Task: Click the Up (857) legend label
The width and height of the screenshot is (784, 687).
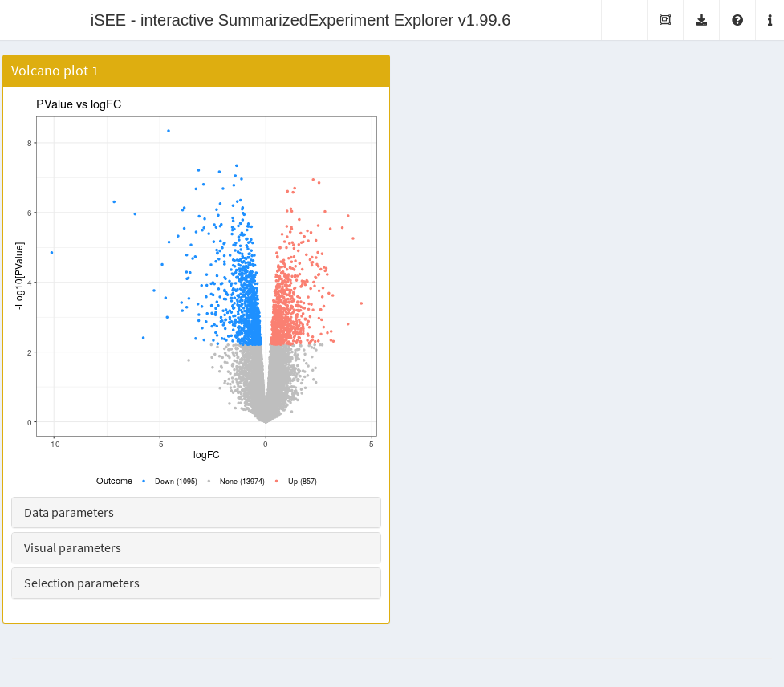Action: coord(303,482)
